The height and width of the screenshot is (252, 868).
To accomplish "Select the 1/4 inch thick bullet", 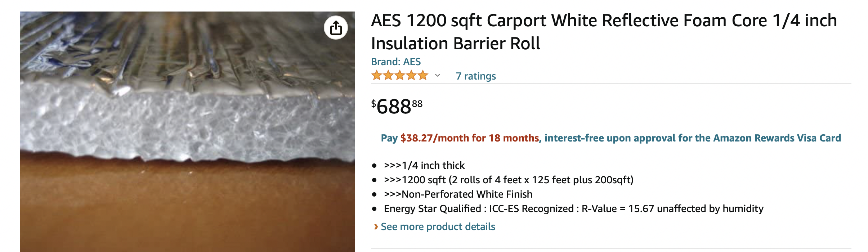I will point(424,166).
